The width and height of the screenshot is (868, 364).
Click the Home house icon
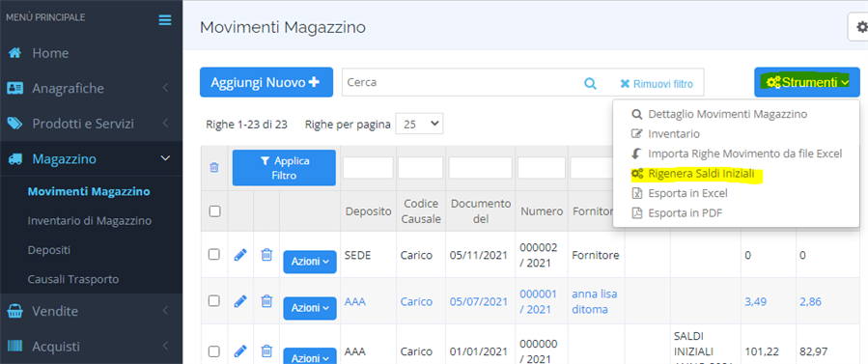coord(14,53)
